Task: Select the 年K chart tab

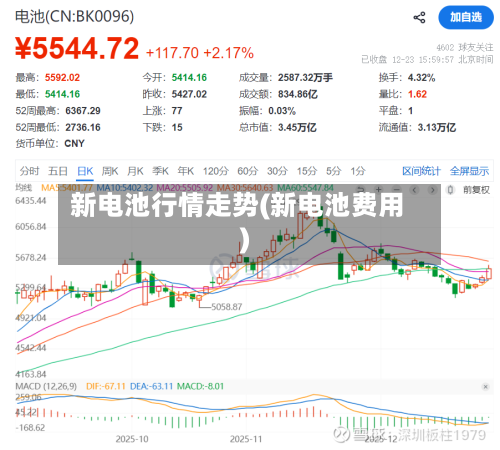Action: (x=186, y=171)
